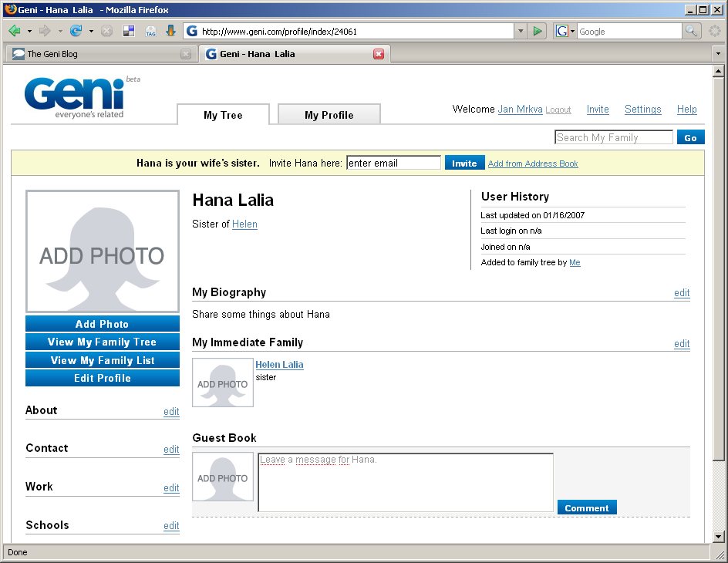The width and height of the screenshot is (728, 563).
Task: Click the Comment button
Action: click(x=587, y=507)
